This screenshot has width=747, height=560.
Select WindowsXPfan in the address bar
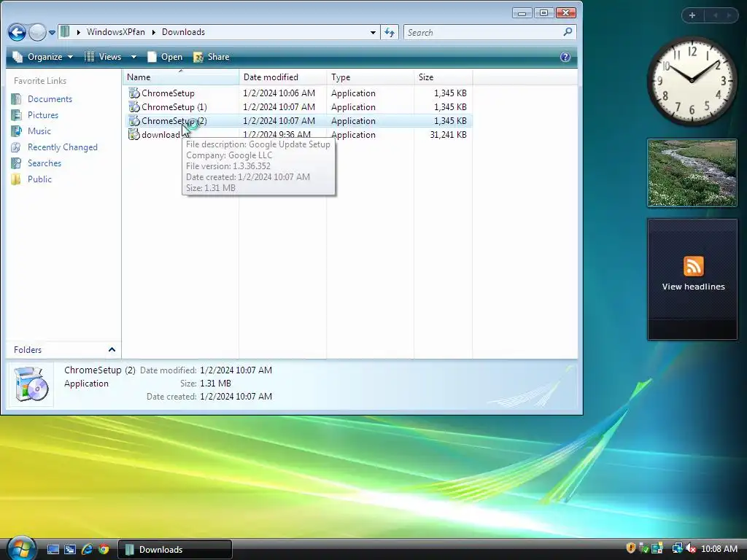click(x=116, y=32)
